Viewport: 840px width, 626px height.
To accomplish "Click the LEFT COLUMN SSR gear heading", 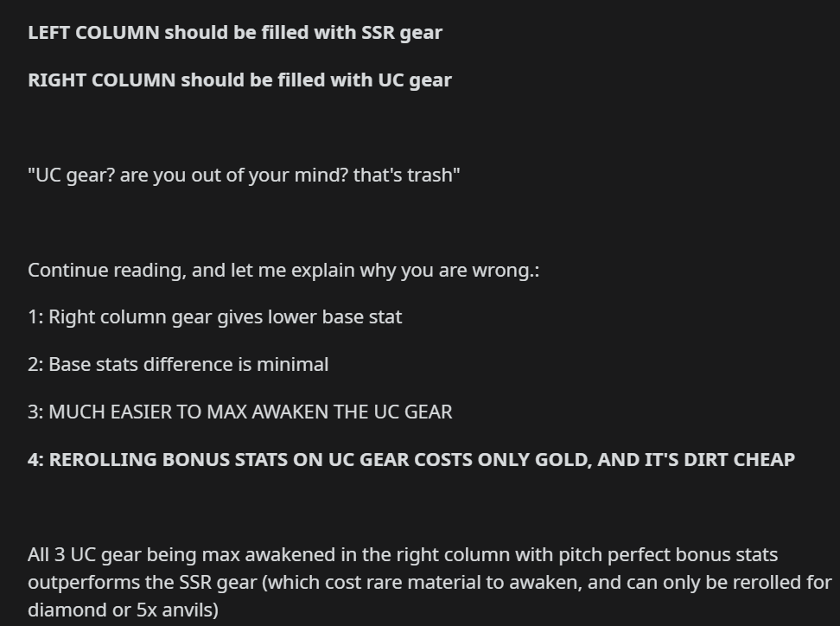I will click(x=235, y=33).
